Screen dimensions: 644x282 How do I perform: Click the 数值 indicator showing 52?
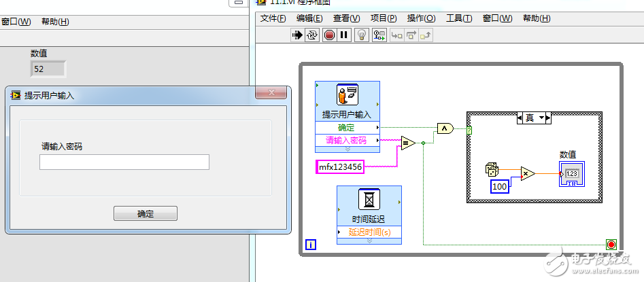pyautogui.click(x=48, y=69)
